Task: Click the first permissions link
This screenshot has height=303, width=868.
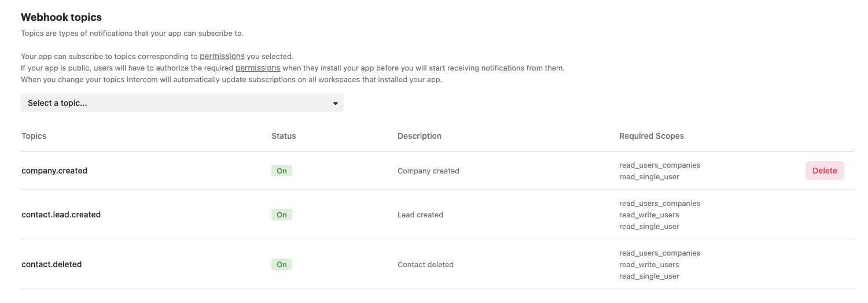Action: (x=222, y=56)
